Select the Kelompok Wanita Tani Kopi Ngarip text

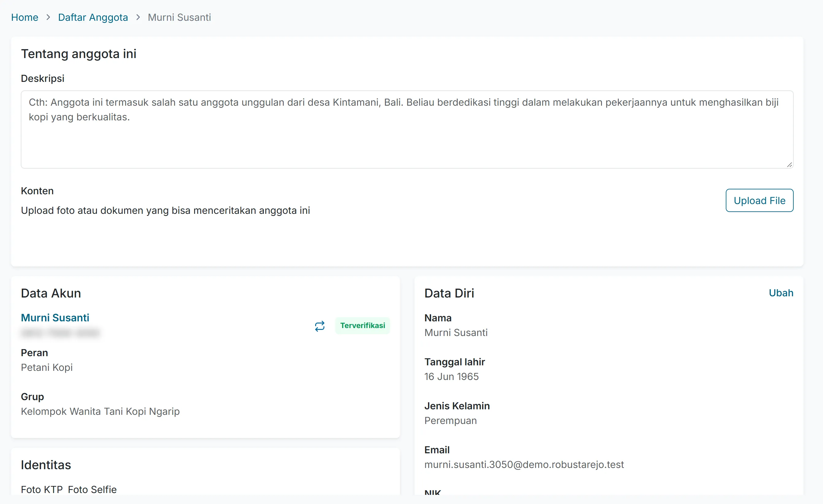pos(100,411)
